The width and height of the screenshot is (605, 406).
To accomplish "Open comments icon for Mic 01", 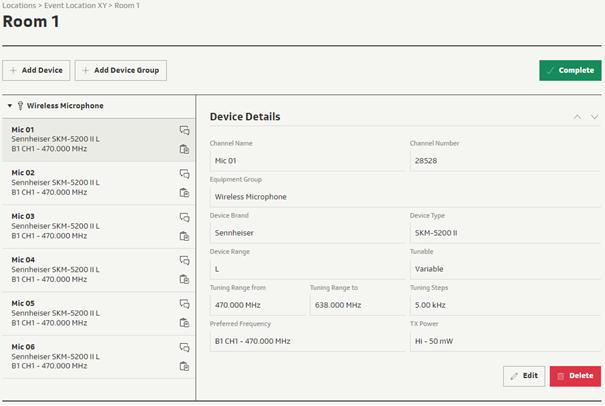I will click(184, 130).
